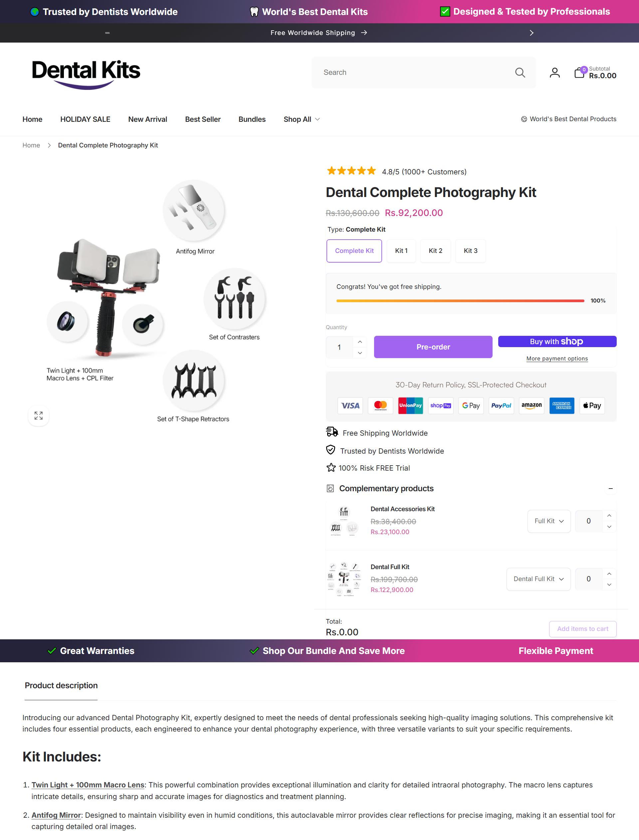Open the Shop All menu
This screenshot has height=840, width=639.
pos(302,119)
